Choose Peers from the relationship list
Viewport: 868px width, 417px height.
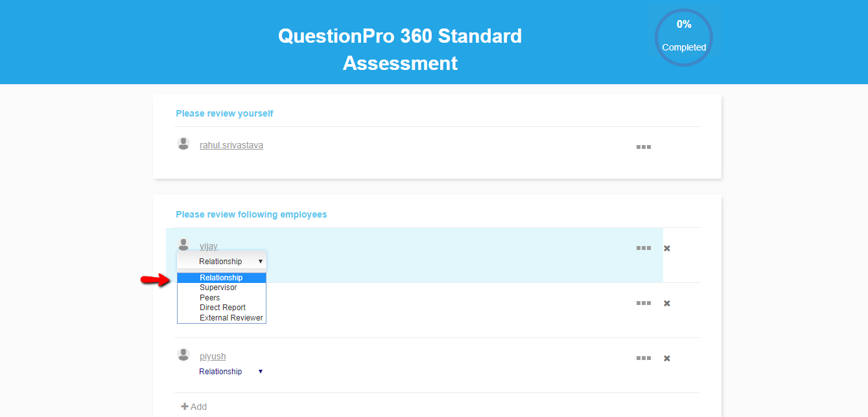[210, 298]
